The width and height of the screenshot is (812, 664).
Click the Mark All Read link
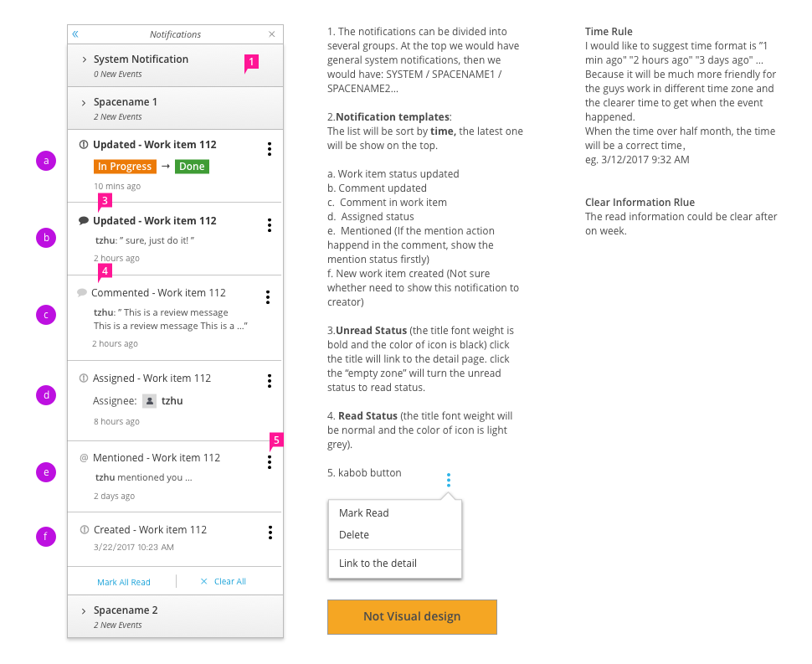123,581
